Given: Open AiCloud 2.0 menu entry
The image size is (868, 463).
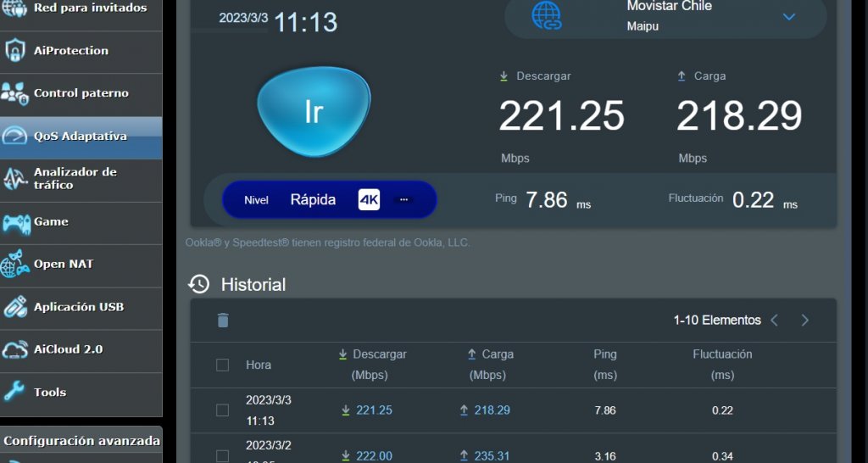Looking at the screenshot, I should (x=81, y=350).
